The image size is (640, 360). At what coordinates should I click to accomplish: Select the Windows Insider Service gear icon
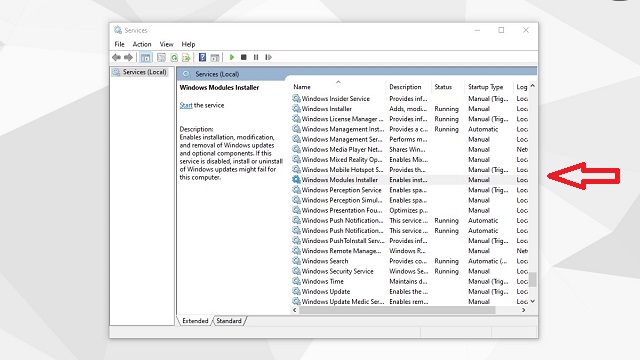[296, 98]
